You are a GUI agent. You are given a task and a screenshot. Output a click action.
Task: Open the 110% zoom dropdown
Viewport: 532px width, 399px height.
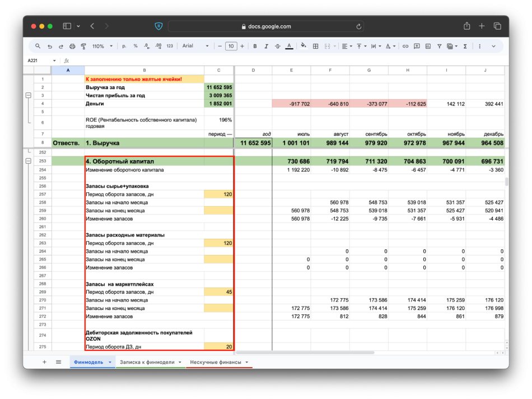pyautogui.click(x=102, y=47)
